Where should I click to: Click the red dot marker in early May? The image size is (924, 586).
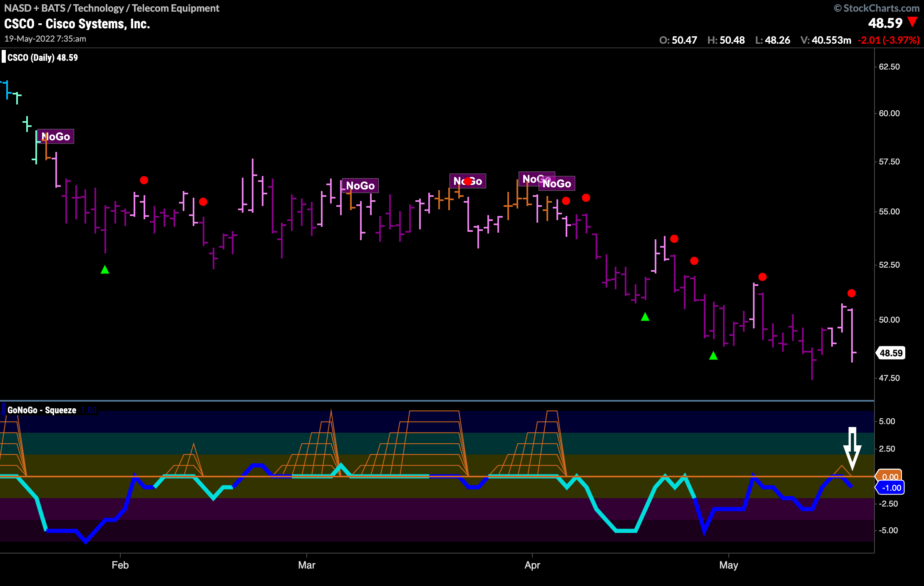(x=763, y=277)
